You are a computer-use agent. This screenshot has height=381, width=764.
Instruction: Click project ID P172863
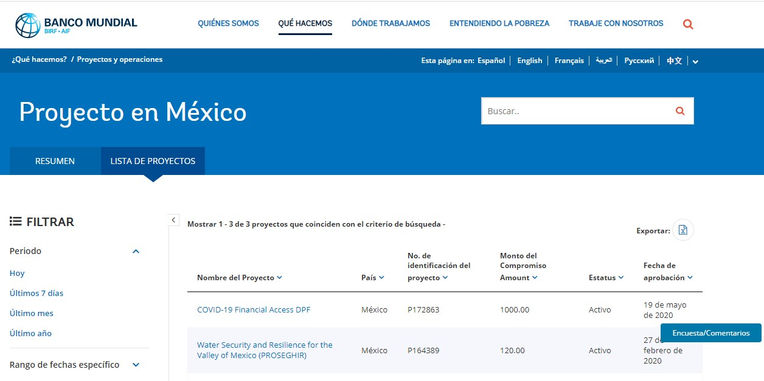tap(423, 310)
